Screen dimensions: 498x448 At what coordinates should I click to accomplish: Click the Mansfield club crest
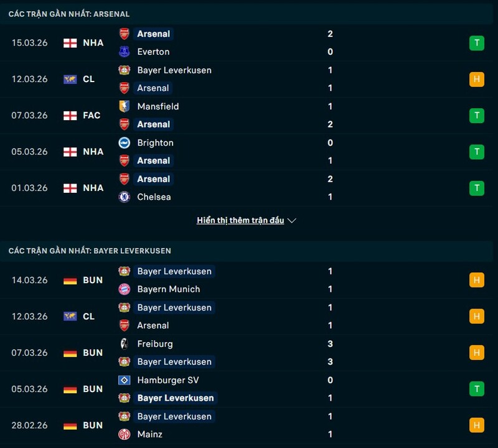[x=124, y=106]
